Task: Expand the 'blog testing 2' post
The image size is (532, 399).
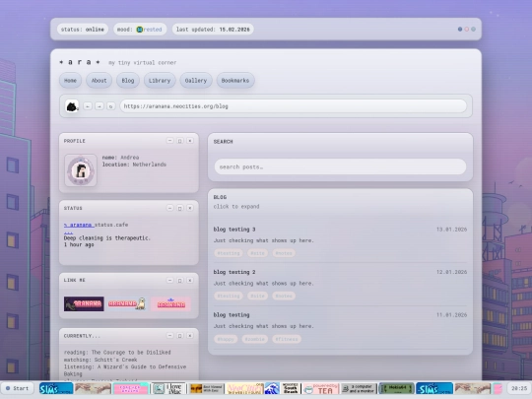Action: point(234,272)
